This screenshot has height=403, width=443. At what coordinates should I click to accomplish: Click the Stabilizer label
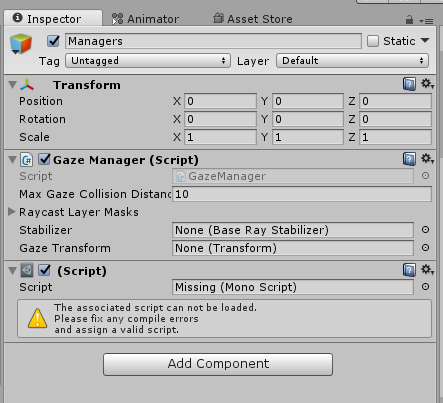[x=45, y=230]
